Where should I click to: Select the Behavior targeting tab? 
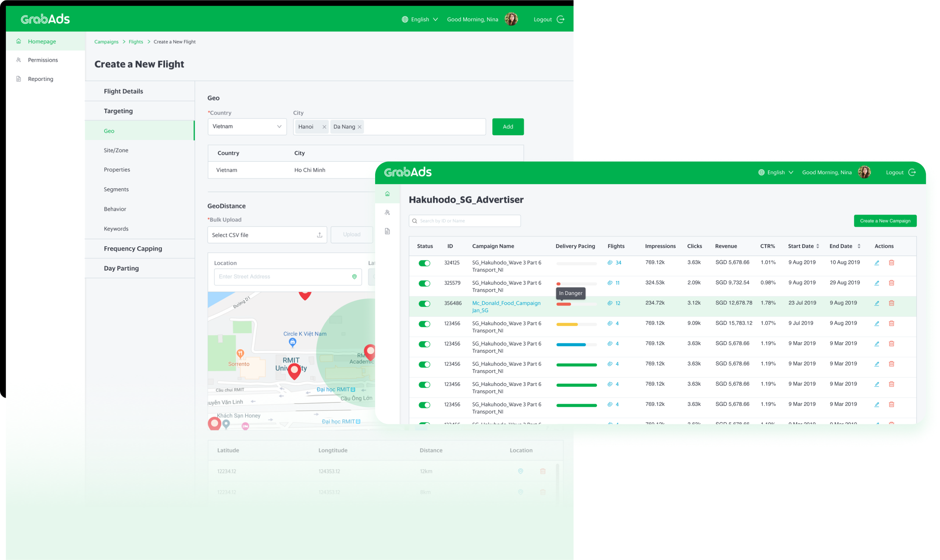click(x=115, y=209)
